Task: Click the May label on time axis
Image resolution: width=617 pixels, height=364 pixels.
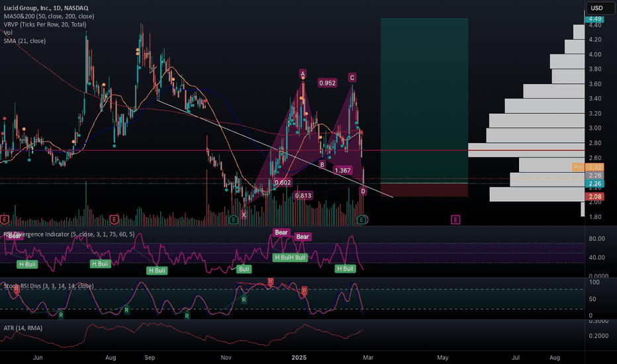Action: tap(443, 357)
